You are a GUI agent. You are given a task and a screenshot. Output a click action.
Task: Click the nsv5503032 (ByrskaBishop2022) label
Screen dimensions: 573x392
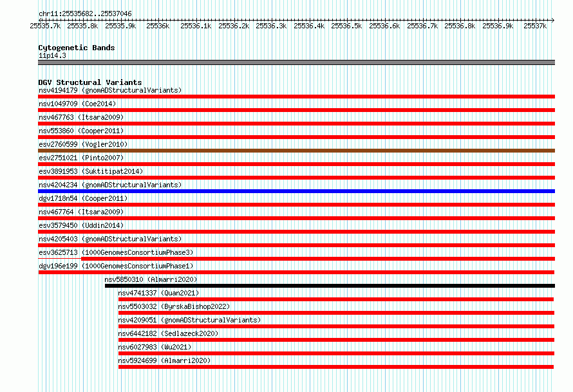point(174,306)
